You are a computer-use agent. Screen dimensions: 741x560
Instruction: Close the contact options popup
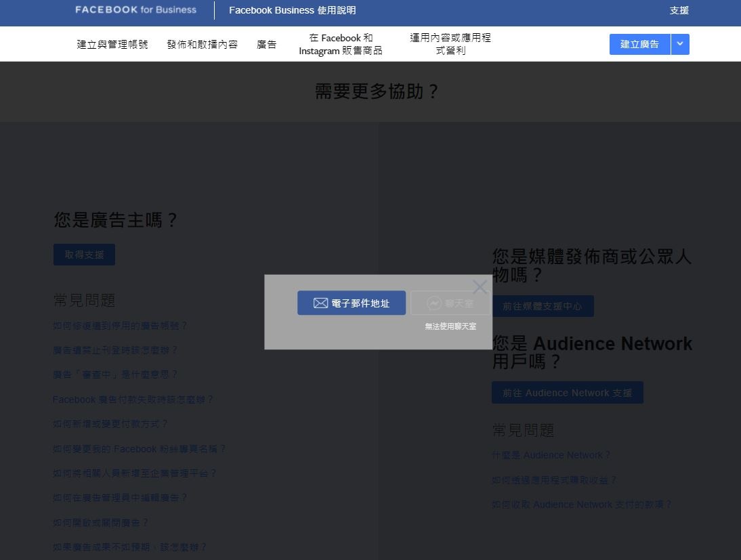(480, 287)
